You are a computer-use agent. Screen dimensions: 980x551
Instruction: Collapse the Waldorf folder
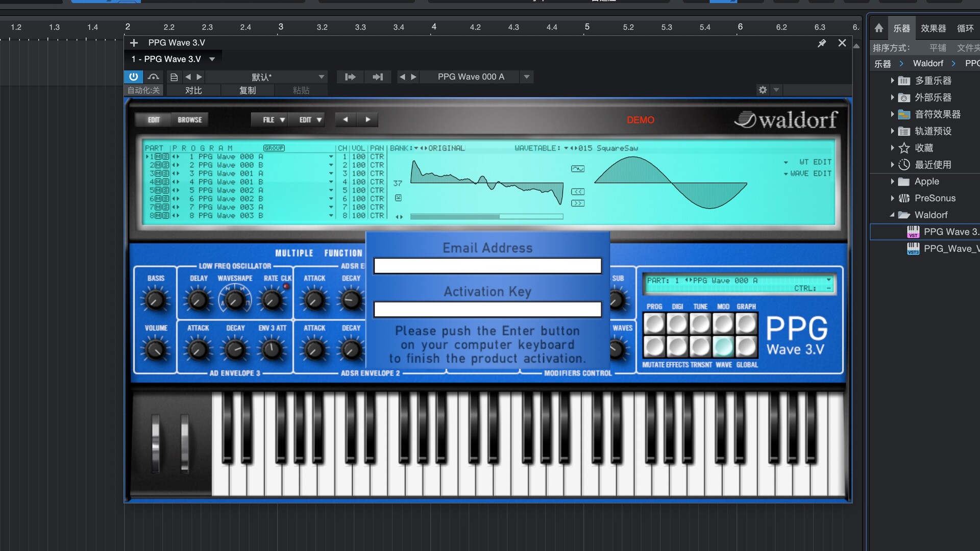tap(892, 215)
